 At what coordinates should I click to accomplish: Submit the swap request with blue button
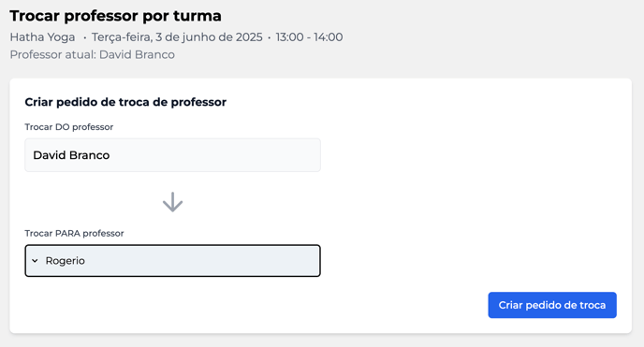coord(552,305)
